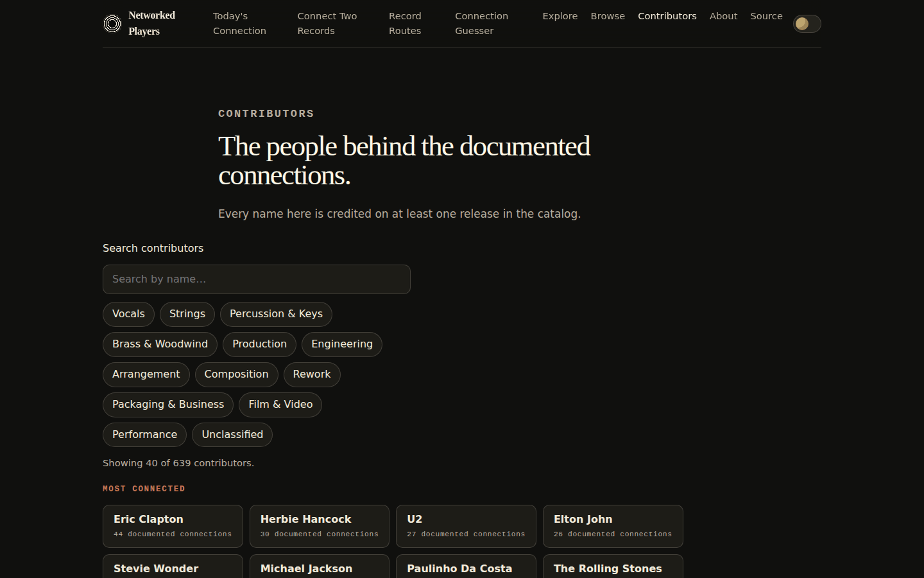Viewport: 924px width, 578px height.
Task: Filter contributors by Strings
Action: tap(187, 314)
